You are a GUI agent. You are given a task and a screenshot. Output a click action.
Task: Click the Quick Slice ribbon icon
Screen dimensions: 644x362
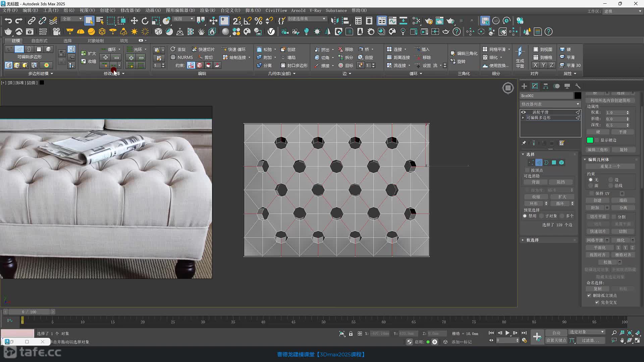coord(203,49)
